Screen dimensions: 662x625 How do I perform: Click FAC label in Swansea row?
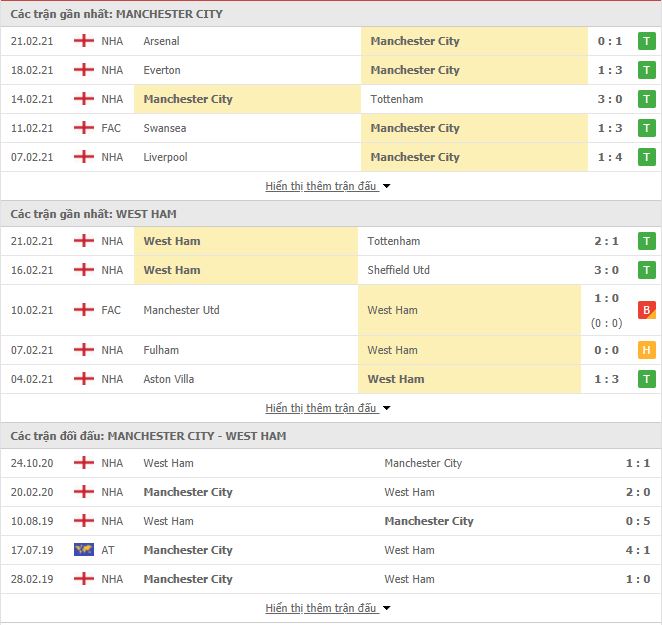click(x=111, y=128)
